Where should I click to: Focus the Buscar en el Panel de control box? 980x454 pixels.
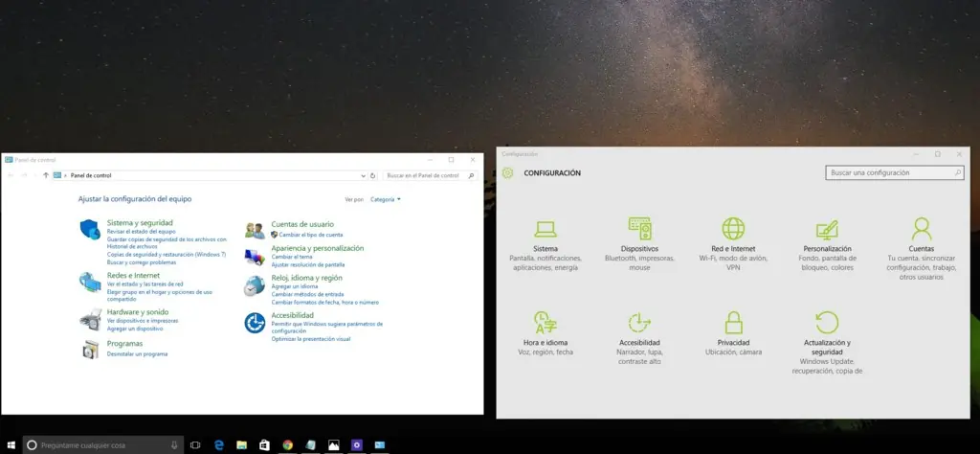point(430,175)
